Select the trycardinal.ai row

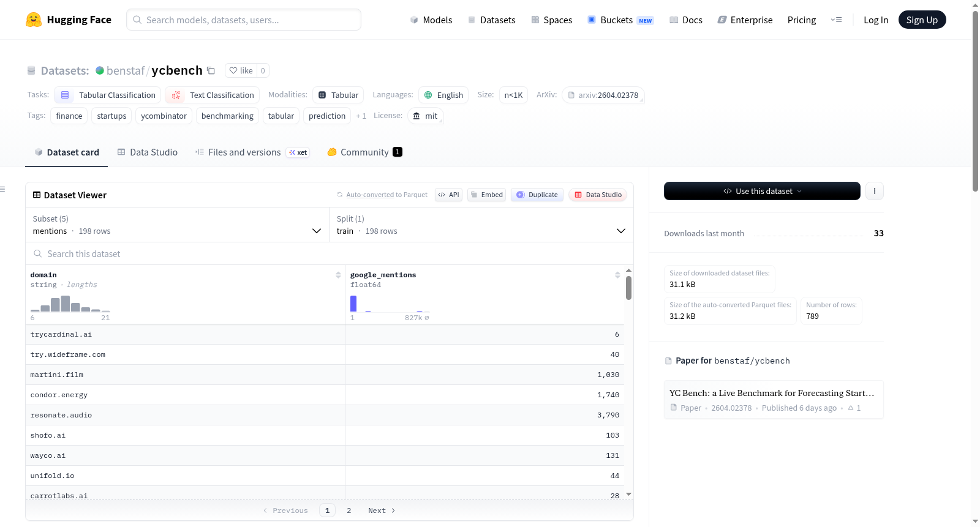pos(325,334)
